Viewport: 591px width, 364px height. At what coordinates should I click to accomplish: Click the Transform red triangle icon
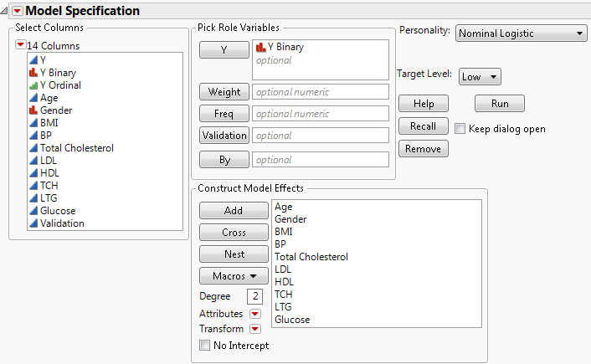[x=255, y=330]
